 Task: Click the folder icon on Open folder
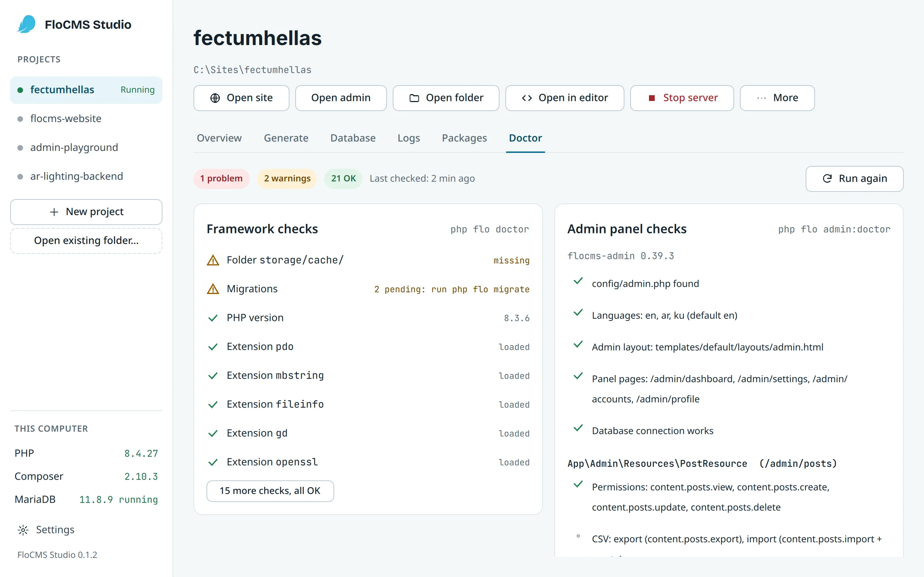(x=414, y=98)
